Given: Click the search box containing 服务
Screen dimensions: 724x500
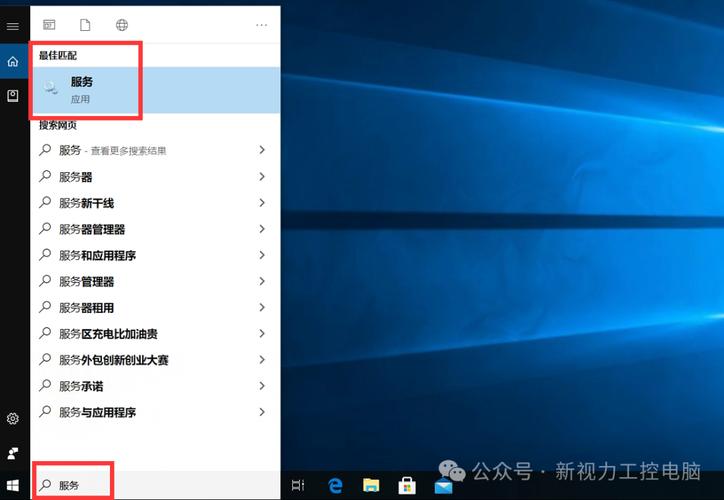Looking at the screenshot, I should (155, 485).
